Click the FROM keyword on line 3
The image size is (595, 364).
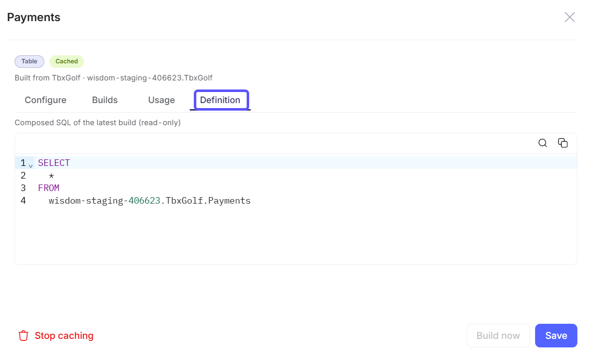point(48,188)
